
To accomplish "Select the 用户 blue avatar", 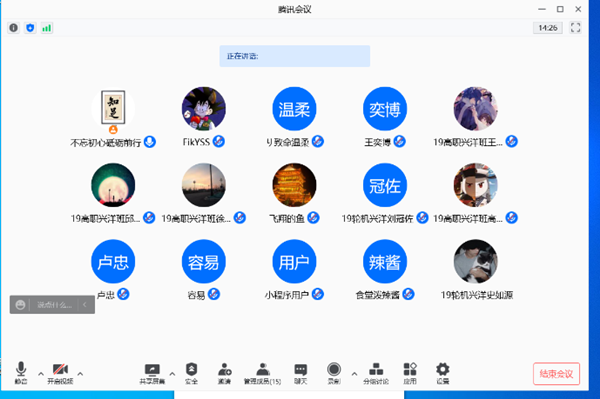I will click(x=294, y=261).
